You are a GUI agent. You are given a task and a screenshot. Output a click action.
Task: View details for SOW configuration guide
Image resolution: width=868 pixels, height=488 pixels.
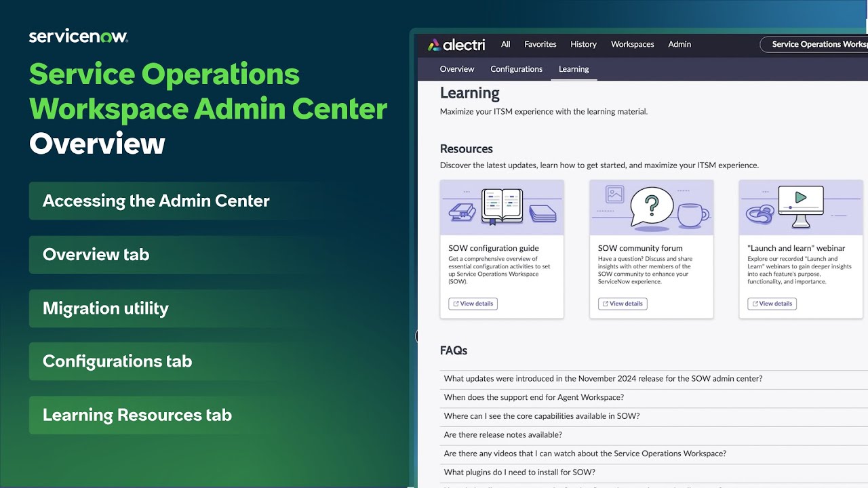pyautogui.click(x=473, y=304)
